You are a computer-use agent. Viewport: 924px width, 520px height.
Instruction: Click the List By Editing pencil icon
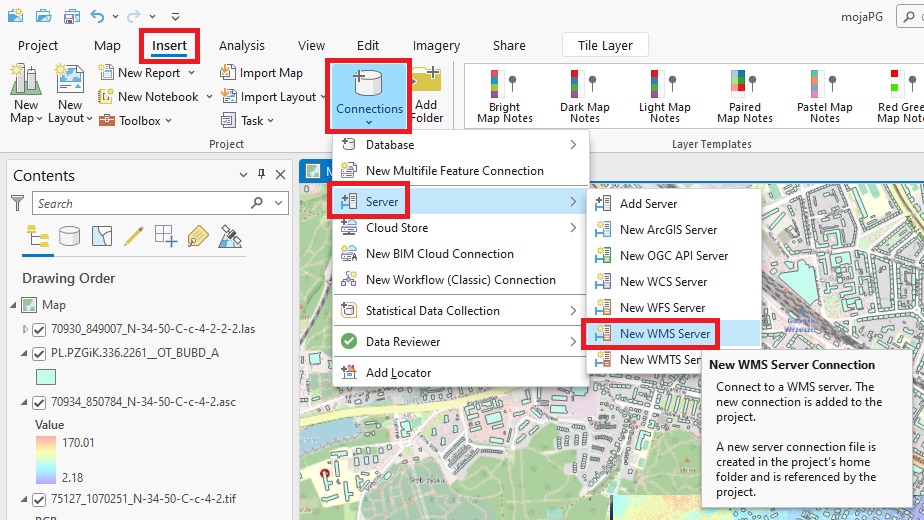point(133,236)
